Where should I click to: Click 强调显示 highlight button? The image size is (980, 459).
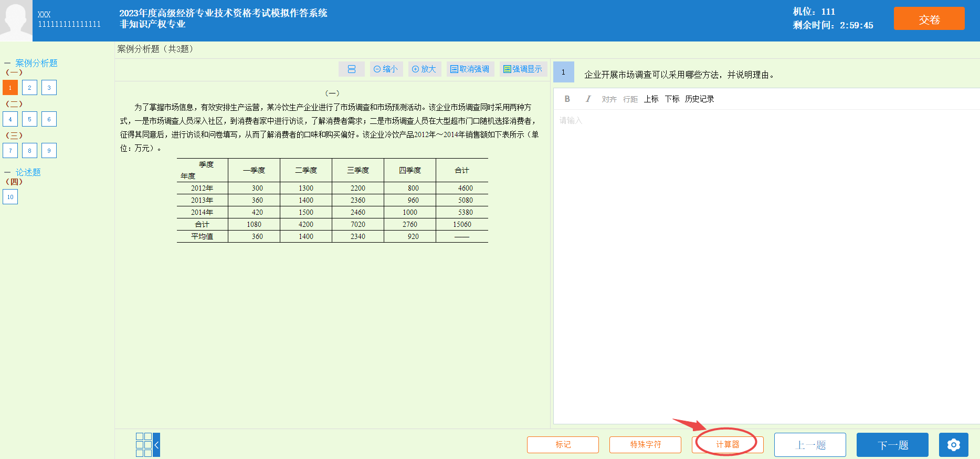(523, 69)
